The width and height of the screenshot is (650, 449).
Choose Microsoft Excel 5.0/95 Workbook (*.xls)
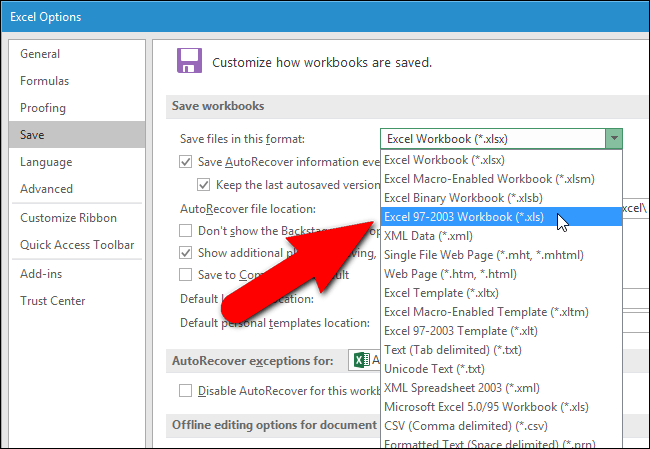tap(501, 407)
